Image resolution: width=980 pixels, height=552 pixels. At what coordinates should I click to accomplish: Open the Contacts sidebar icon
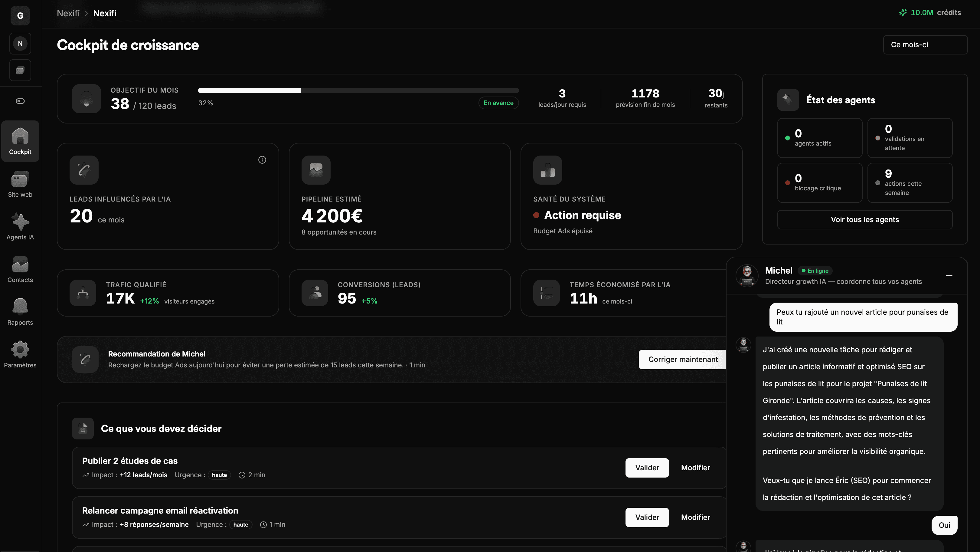pyautogui.click(x=20, y=269)
